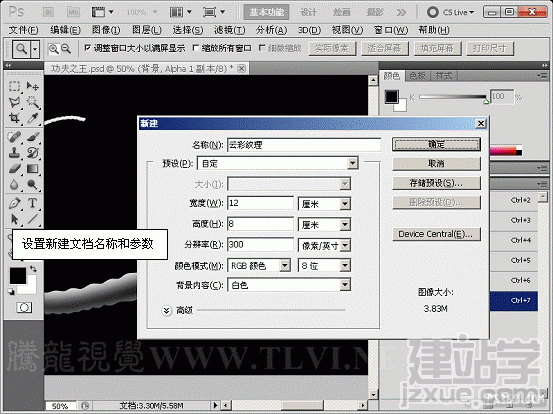Viewport: 553px width, 414px height.
Task: Click the 确定 button
Action: [x=436, y=144]
